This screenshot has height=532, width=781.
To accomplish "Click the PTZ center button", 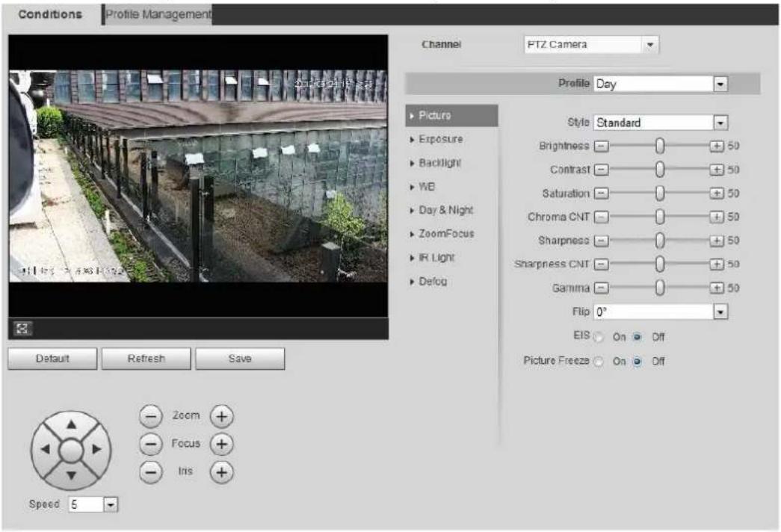I will click(71, 451).
